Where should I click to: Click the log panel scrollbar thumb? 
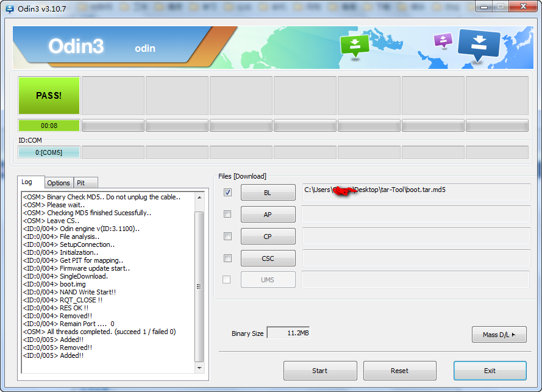199,286
